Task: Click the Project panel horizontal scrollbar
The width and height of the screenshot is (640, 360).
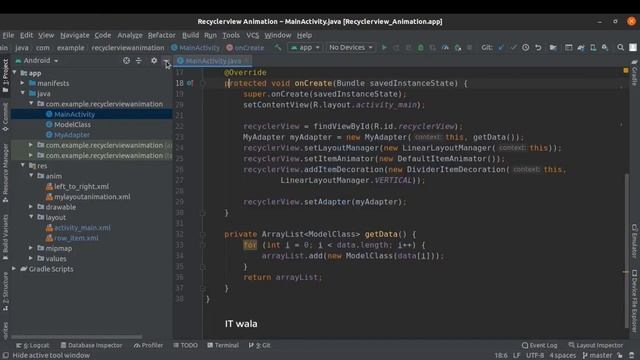Action: pyautogui.click(x=77, y=337)
